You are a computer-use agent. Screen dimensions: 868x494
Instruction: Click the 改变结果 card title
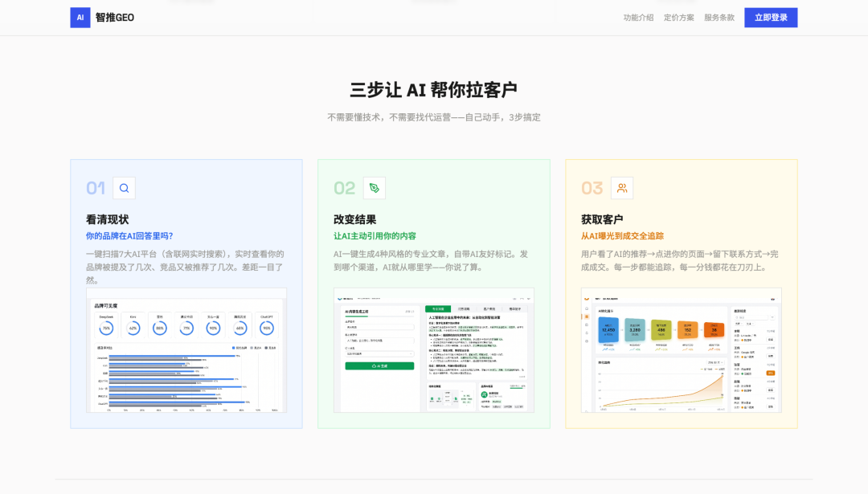click(x=355, y=219)
